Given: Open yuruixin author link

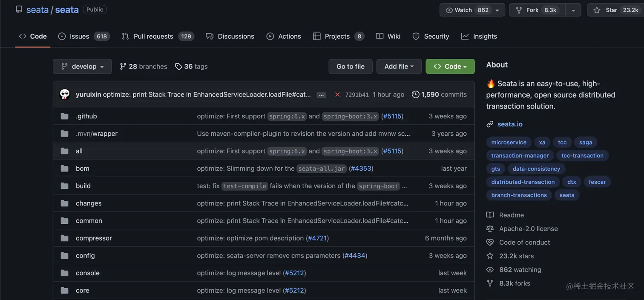Looking at the screenshot, I should point(88,94).
